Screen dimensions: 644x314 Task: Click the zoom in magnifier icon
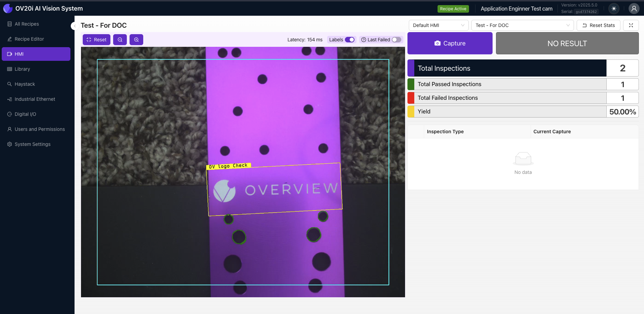tap(136, 40)
